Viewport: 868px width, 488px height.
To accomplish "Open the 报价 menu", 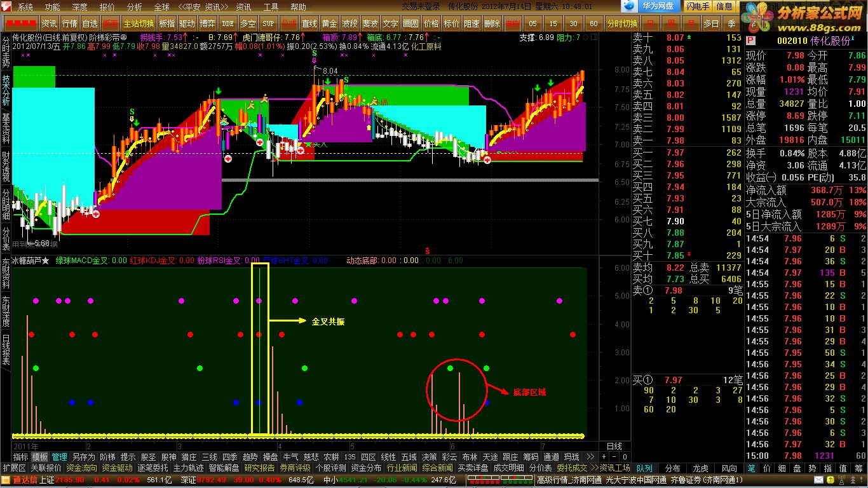I will coord(107,7).
